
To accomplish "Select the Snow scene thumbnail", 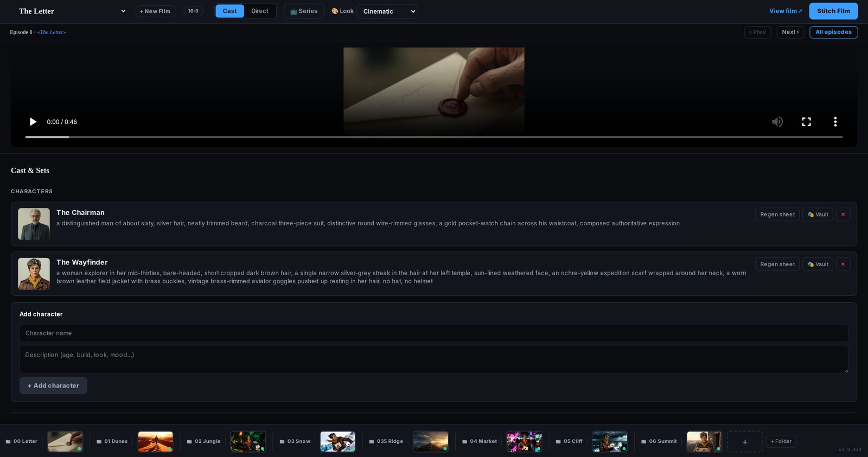I will [x=338, y=441].
